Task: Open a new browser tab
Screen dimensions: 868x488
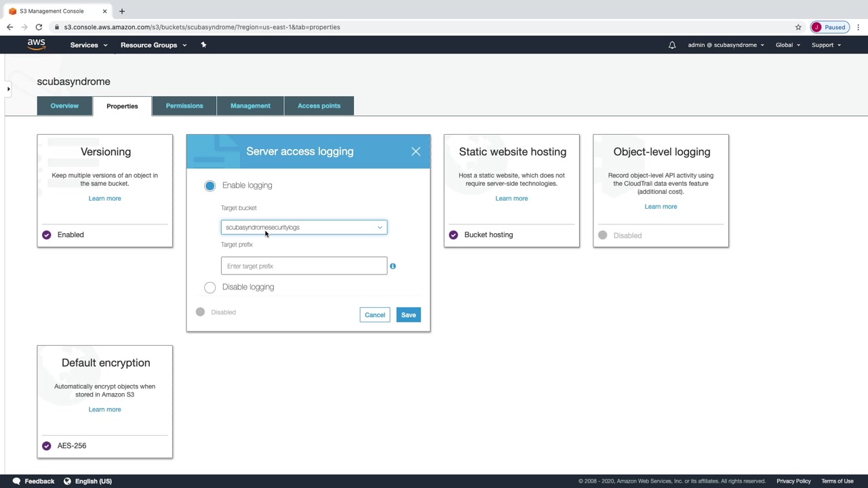Action: pos(122,11)
